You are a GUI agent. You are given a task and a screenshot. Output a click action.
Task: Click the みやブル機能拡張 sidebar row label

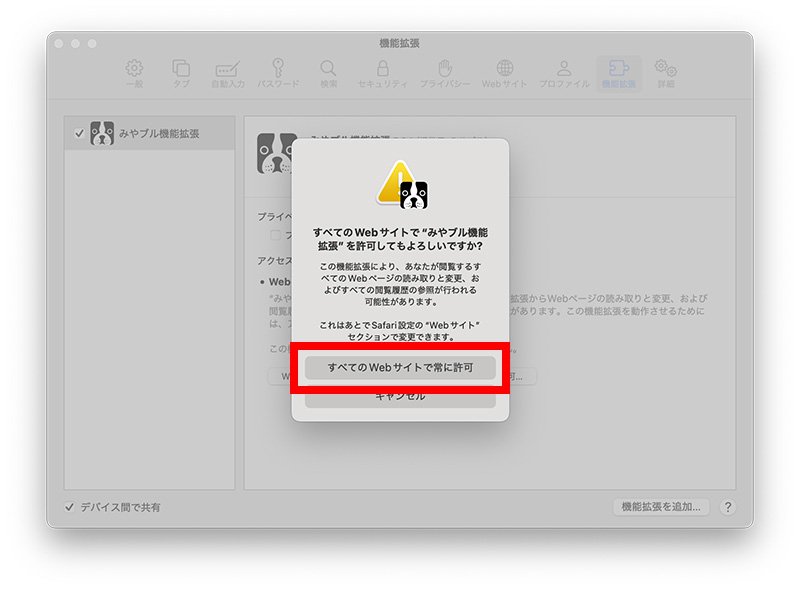(x=159, y=134)
